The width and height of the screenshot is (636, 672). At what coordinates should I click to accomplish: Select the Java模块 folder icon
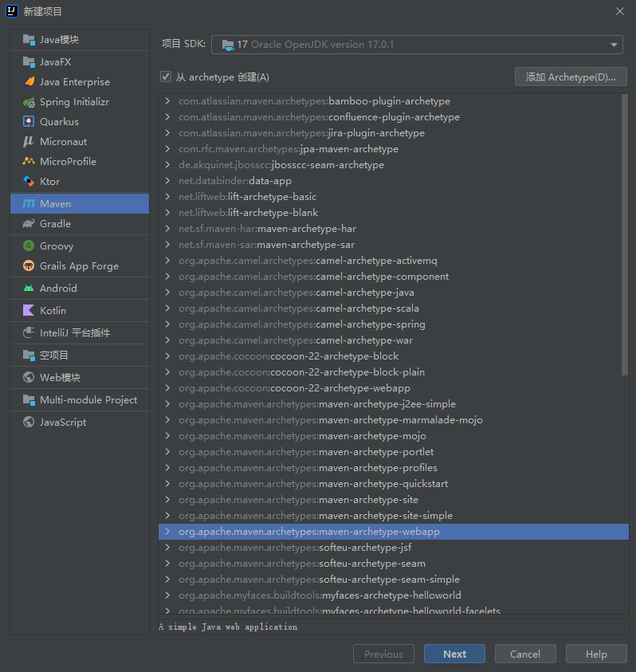pos(29,40)
